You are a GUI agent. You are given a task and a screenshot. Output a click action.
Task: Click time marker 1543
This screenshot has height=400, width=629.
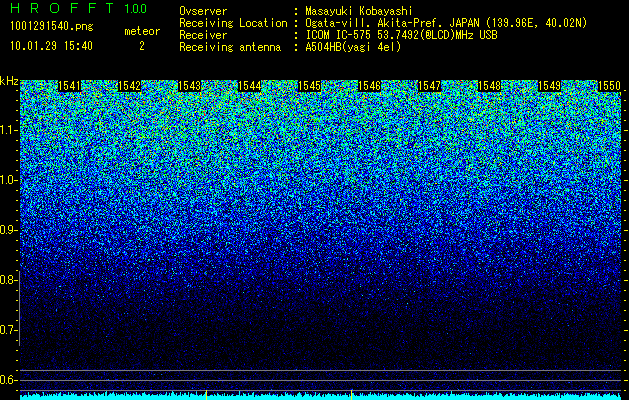[189, 86]
